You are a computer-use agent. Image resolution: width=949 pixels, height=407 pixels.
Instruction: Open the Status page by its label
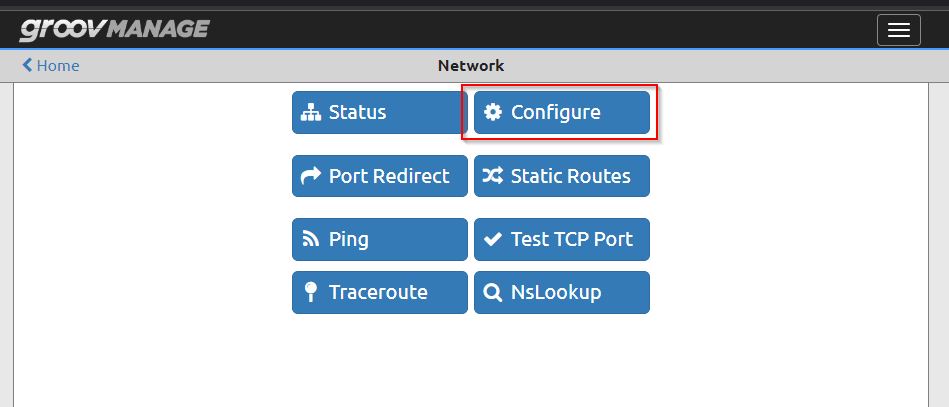(x=357, y=112)
